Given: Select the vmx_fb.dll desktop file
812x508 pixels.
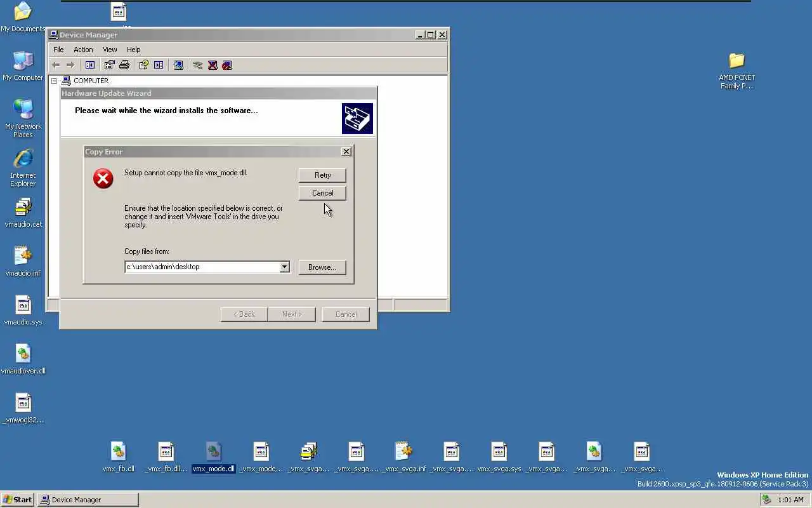Looking at the screenshot, I should [x=119, y=457].
